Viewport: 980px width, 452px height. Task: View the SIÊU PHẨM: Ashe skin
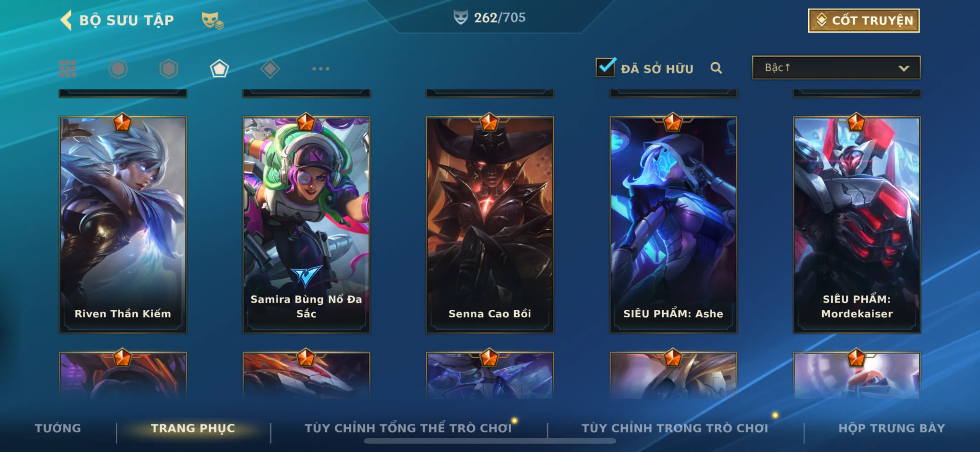[x=673, y=225]
